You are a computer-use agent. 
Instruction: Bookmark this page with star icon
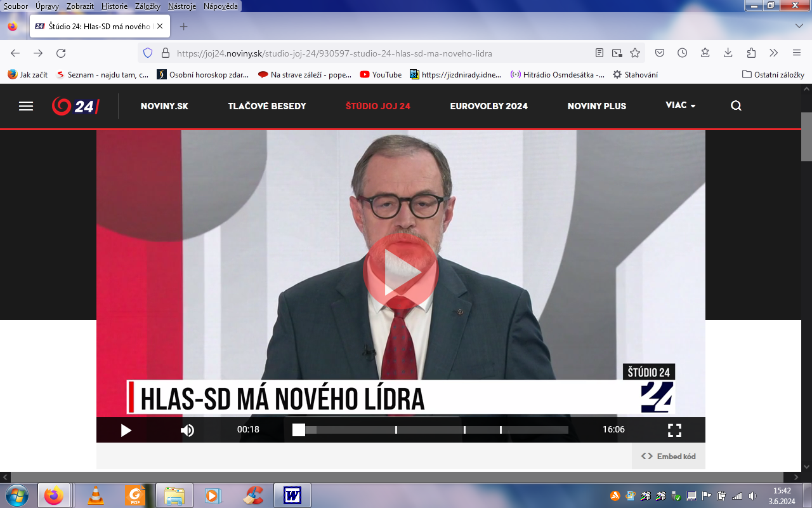[x=635, y=53]
